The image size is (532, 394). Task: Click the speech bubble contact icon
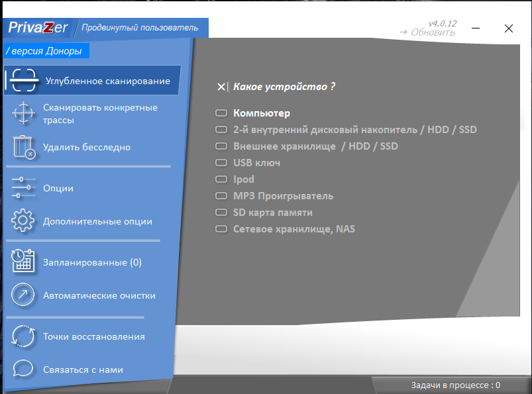coord(23,369)
